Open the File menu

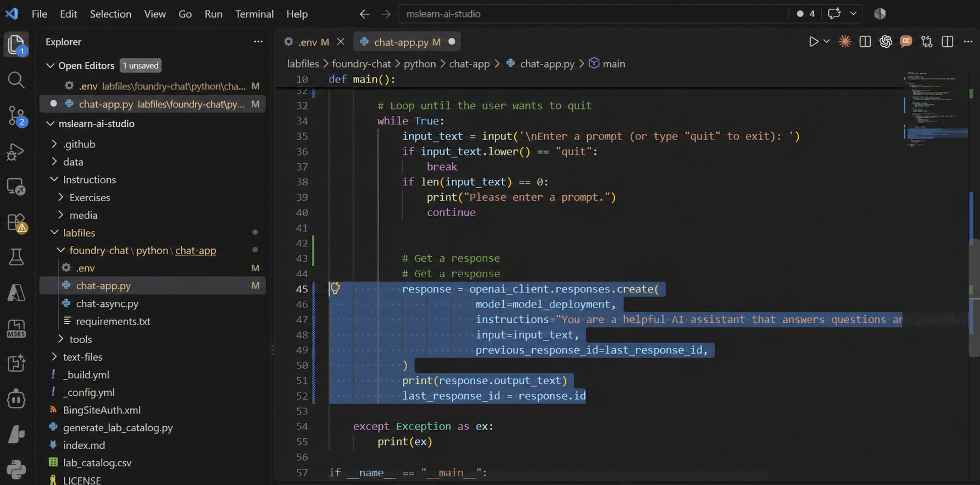point(40,14)
